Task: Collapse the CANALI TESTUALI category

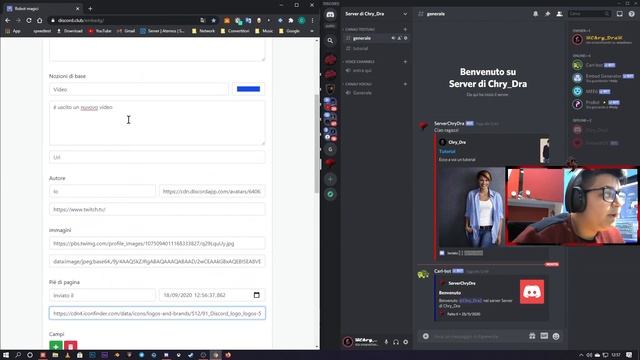Action: pyautogui.click(x=360, y=29)
